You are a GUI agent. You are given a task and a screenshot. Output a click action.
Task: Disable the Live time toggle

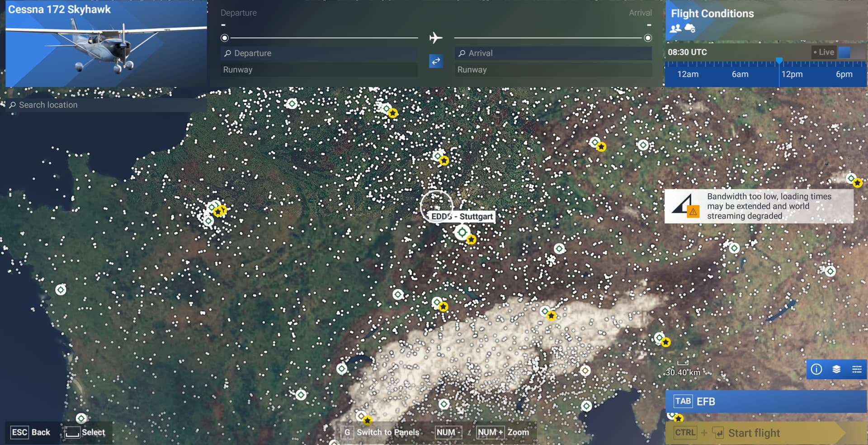coord(844,52)
